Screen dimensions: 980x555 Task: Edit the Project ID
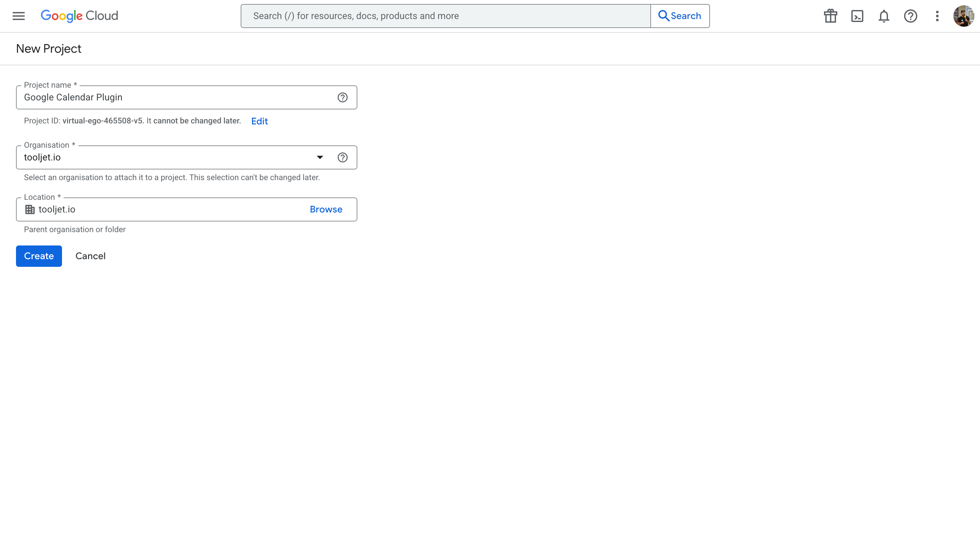259,121
